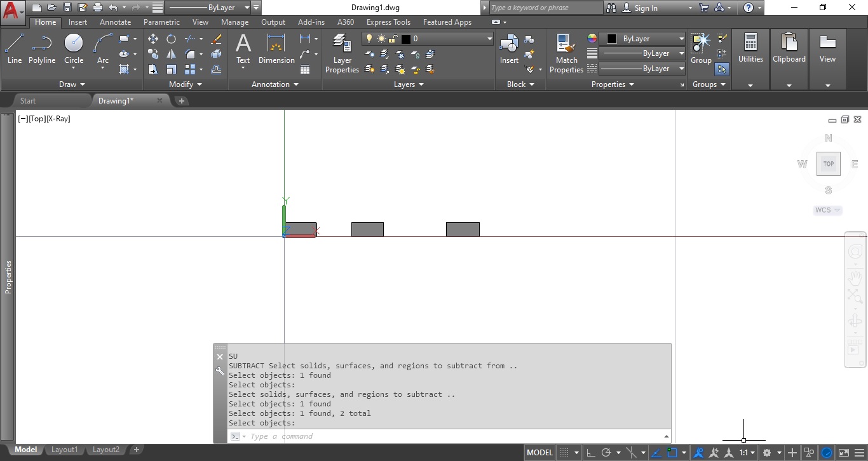Image resolution: width=868 pixels, height=461 pixels.
Task: Select the Mirror tool
Action: click(172, 54)
